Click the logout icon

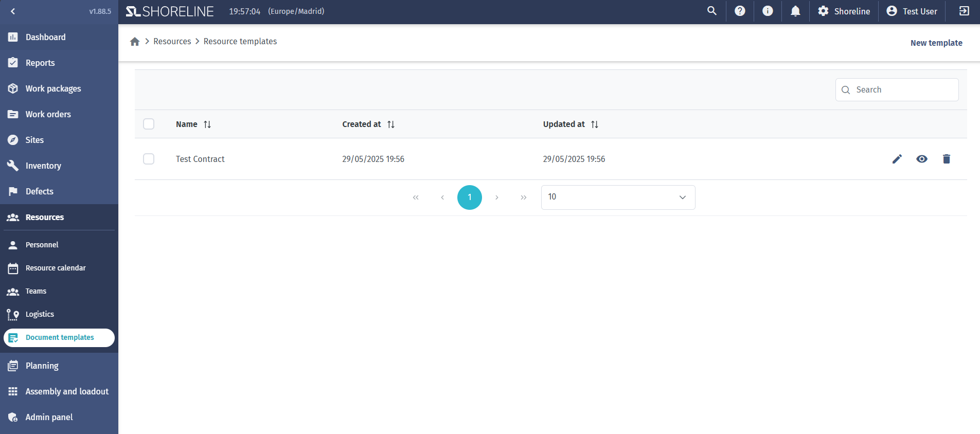pos(964,11)
